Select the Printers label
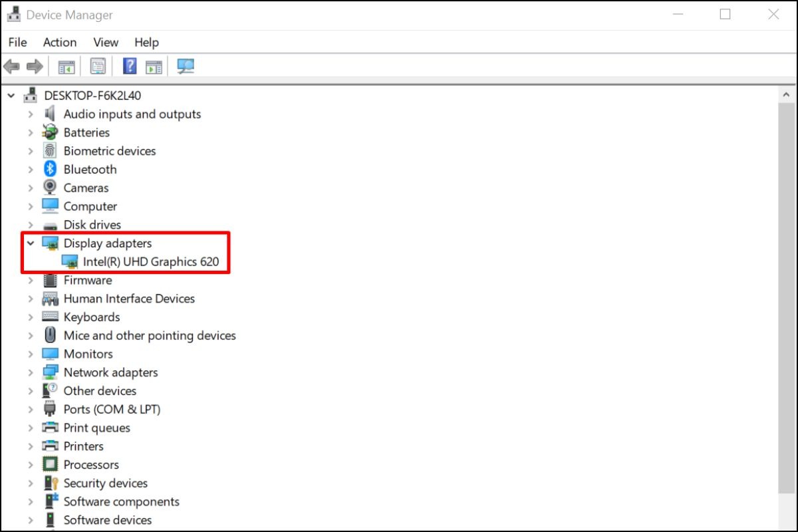Viewport: 798px width, 532px height. (x=83, y=446)
